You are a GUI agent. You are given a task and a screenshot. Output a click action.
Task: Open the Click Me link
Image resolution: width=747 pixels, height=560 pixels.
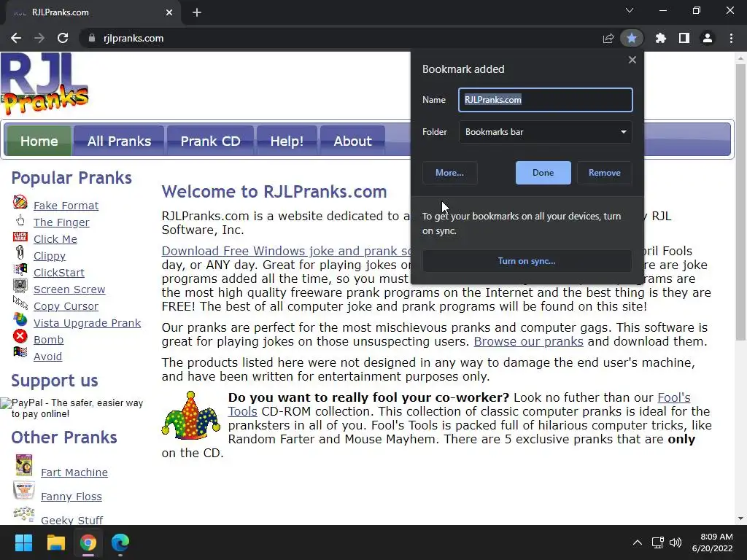pyautogui.click(x=55, y=239)
